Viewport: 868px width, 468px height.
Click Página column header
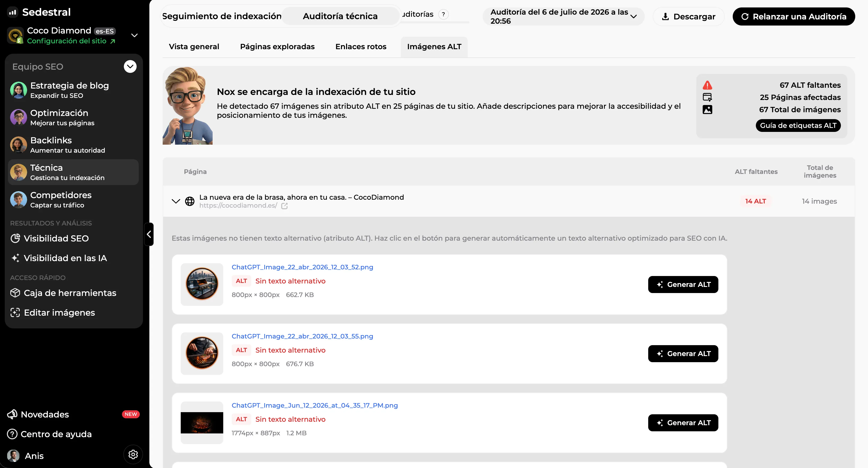point(195,172)
